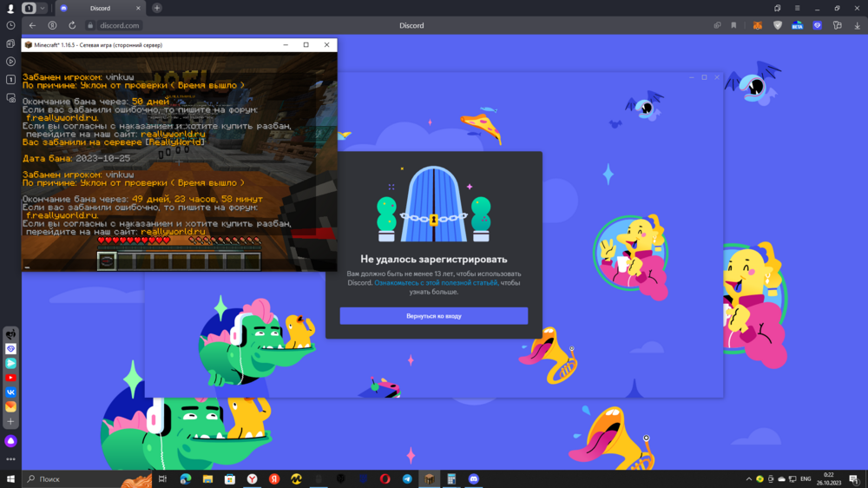Open the notification center

click(x=855, y=479)
